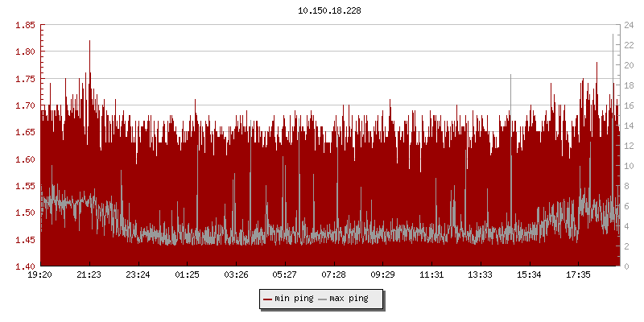This screenshot has width=644, height=322.
Task: Choose the 17:35 time axis label
Action: [578, 275]
